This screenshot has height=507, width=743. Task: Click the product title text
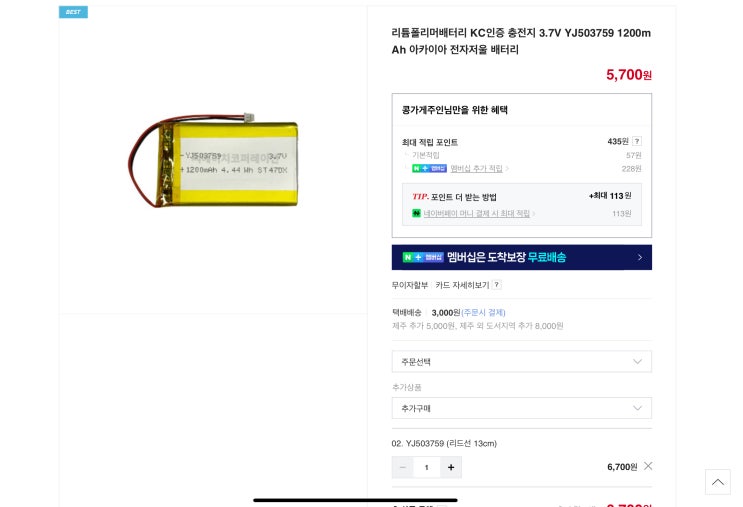521,41
